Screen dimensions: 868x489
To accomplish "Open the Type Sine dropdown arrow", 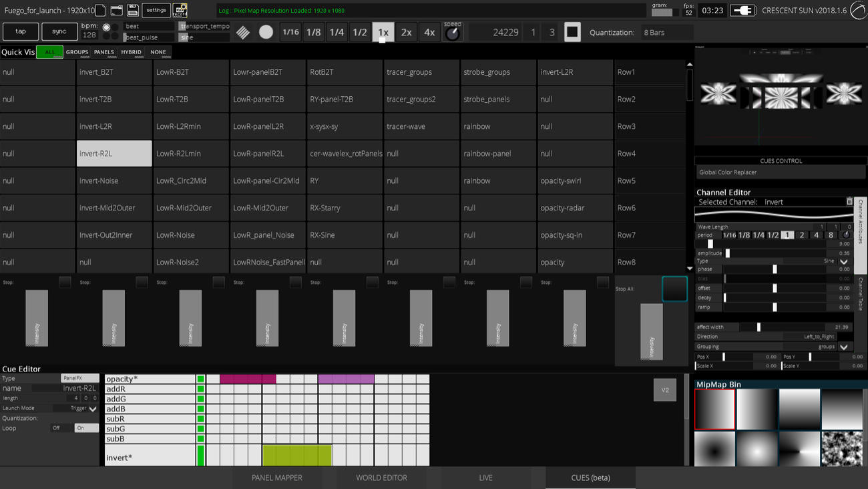I will (x=844, y=261).
